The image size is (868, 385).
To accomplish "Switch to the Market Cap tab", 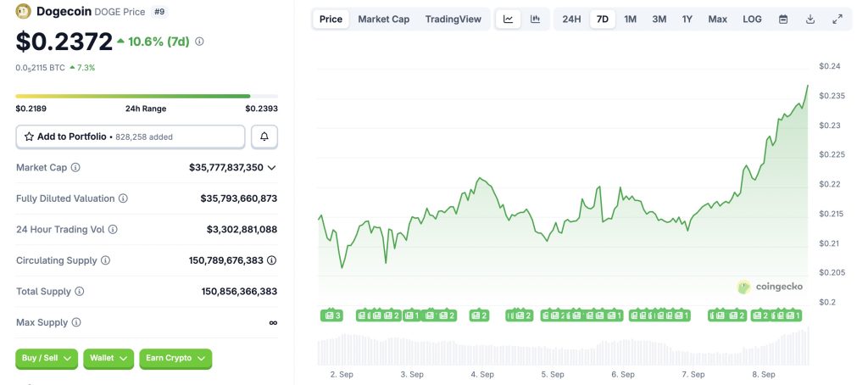I will click(x=383, y=19).
